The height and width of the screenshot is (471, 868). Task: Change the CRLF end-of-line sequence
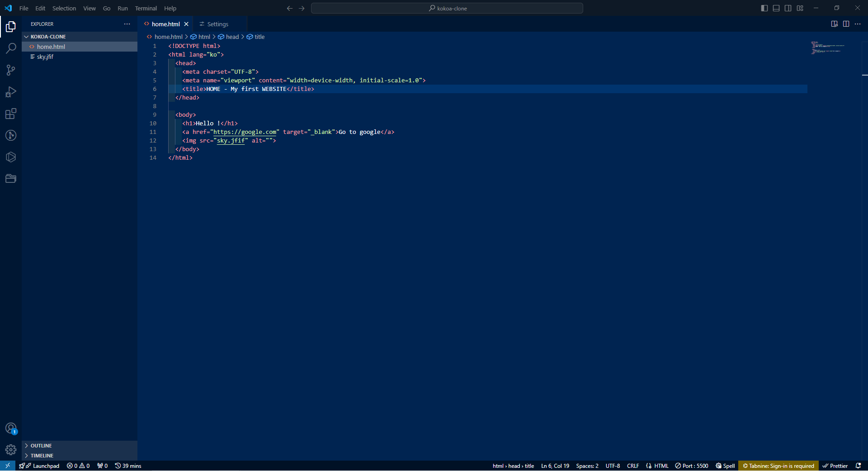(x=633, y=466)
